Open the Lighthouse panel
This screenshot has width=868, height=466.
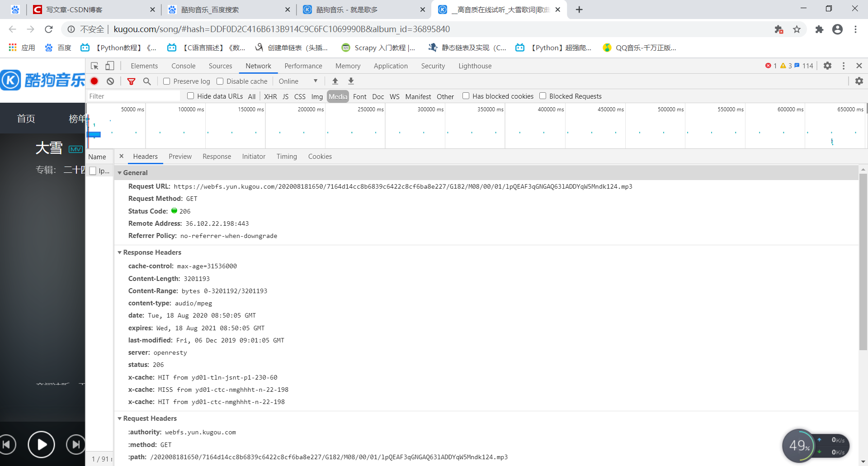click(x=475, y=66)
